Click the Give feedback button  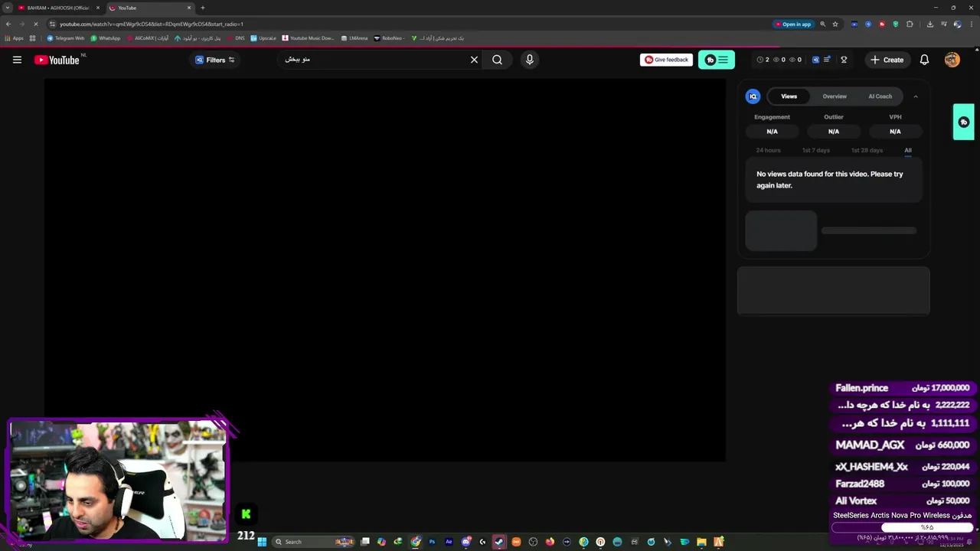pos(666,60)
